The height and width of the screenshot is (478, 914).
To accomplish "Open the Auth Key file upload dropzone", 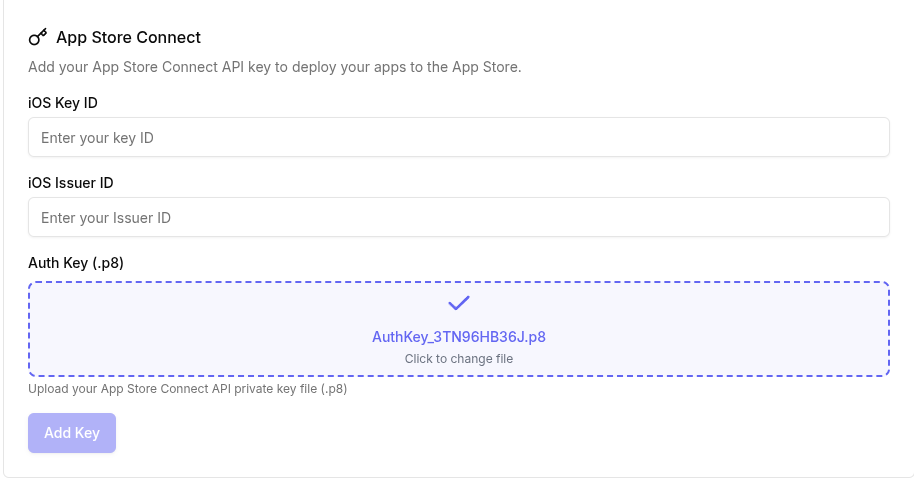I will [x=459, y=329].
